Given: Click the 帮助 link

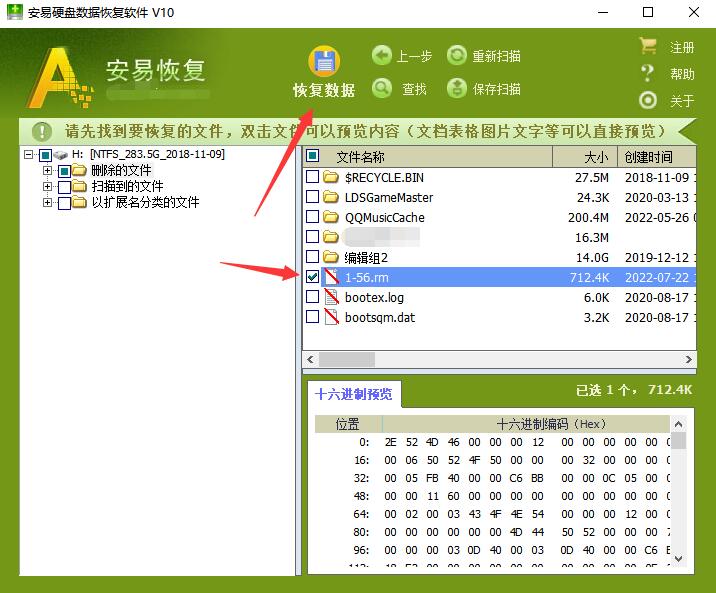Looking at the screenshot, I should (682, 74).
